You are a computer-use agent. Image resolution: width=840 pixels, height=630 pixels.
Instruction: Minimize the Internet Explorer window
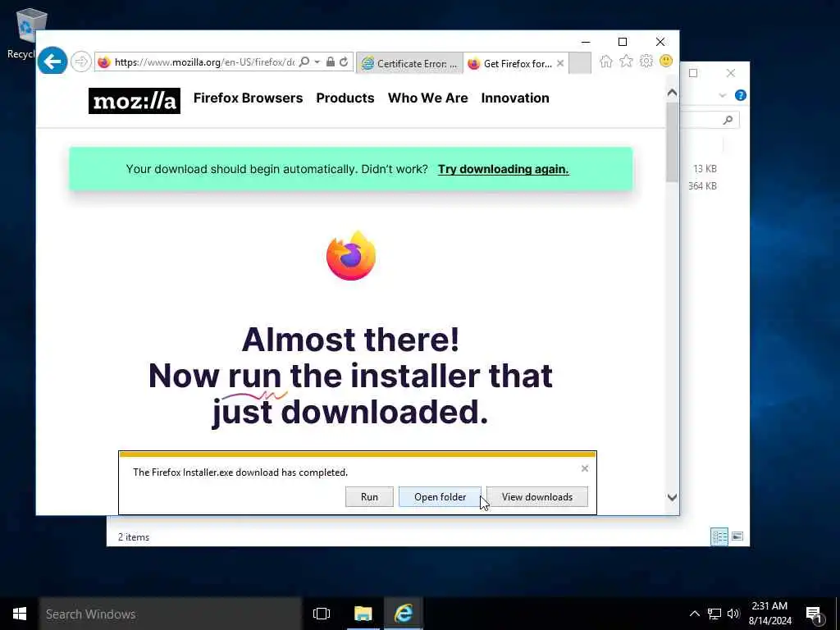586,42
